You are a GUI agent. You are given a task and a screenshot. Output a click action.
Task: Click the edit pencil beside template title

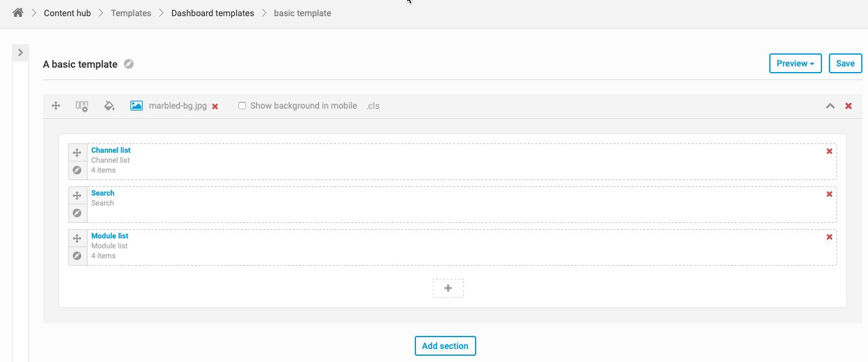click(129, 64)
